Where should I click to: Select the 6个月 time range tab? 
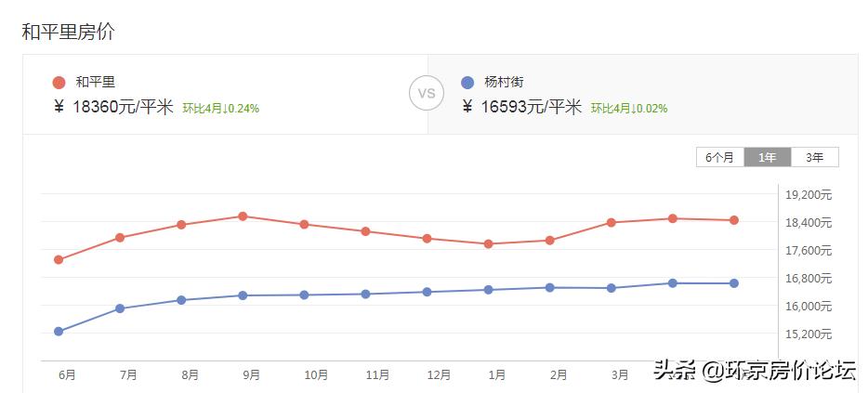click(x=720, y=157)
